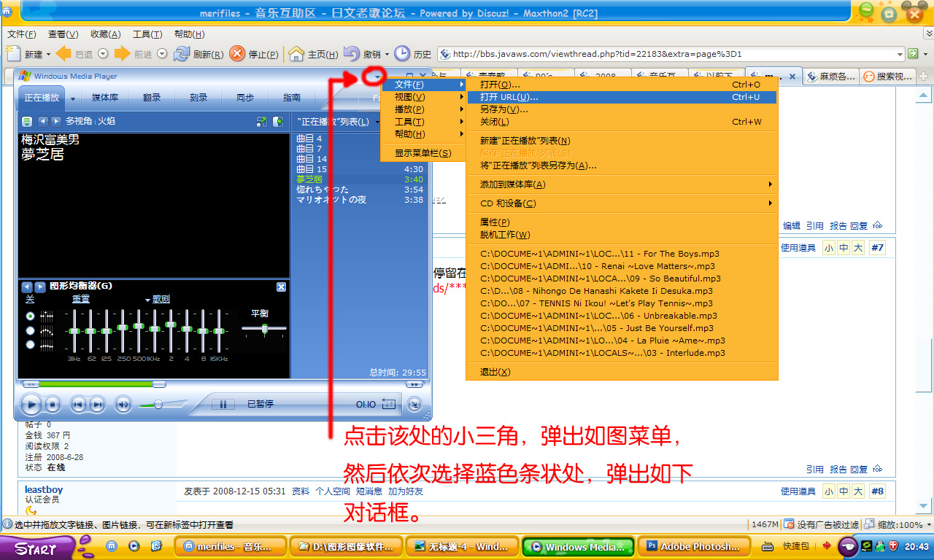
Task: Expand the 添加到媒体库 submenu
Action: [x=622, y=184]
